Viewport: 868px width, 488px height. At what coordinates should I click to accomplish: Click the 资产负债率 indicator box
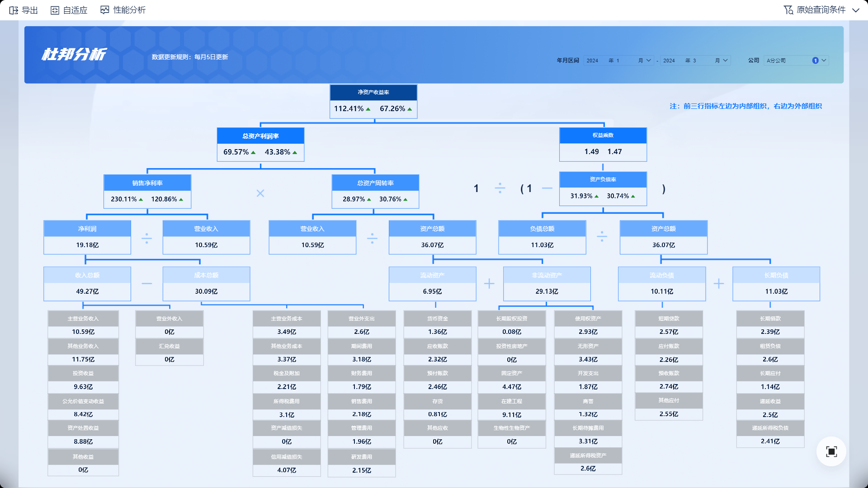pyautogui.click(x=603, y=189)
